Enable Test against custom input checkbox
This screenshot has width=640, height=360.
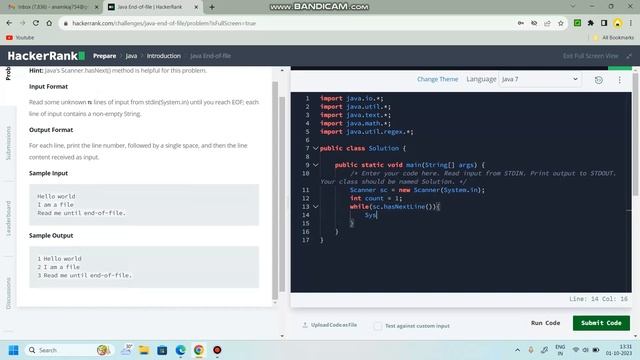click(378, 326)
